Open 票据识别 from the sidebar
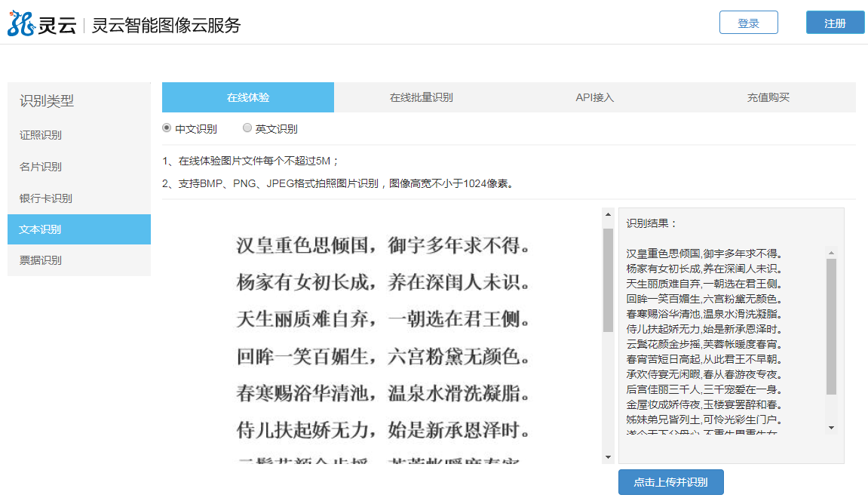 click(41, 260)
